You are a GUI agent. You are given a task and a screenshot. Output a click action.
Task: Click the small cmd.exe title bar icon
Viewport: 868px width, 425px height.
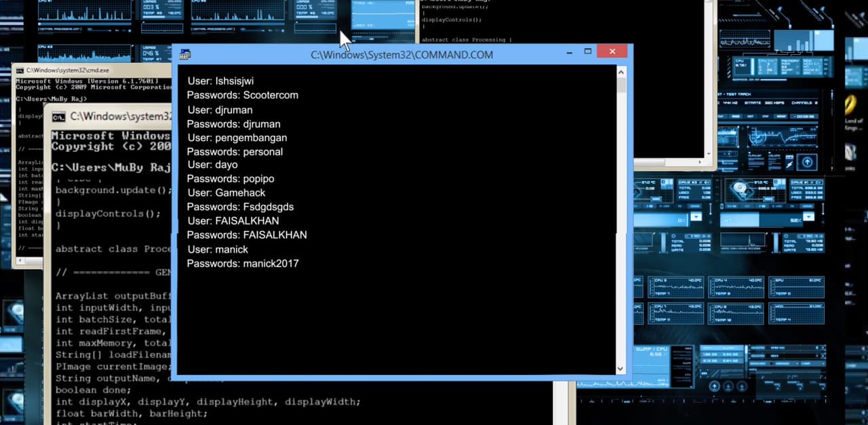click(20, 70)
